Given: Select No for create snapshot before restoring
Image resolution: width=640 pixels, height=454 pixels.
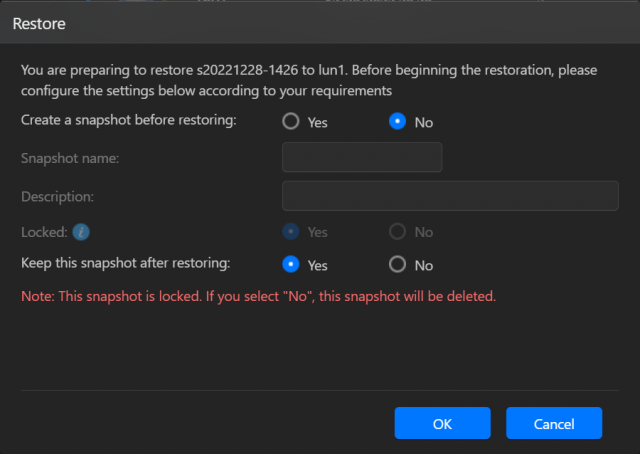Looking at the screenshot, I should (x=398, y=122).
